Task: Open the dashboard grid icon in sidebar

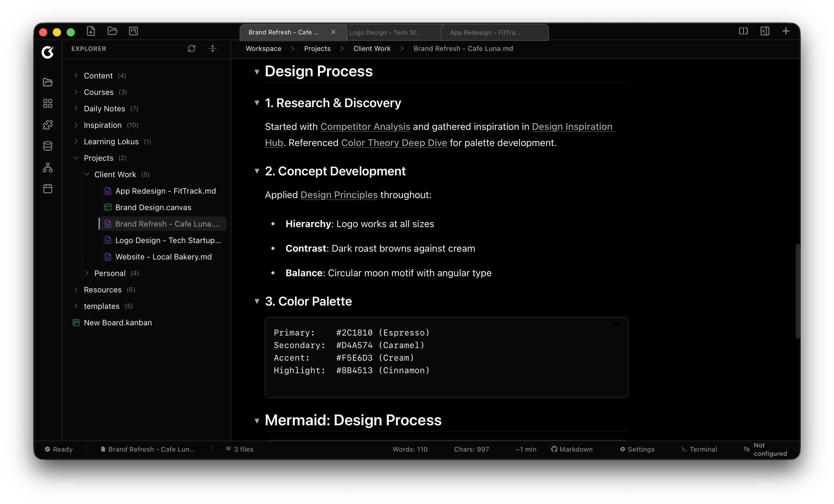Action: (48, 104)
